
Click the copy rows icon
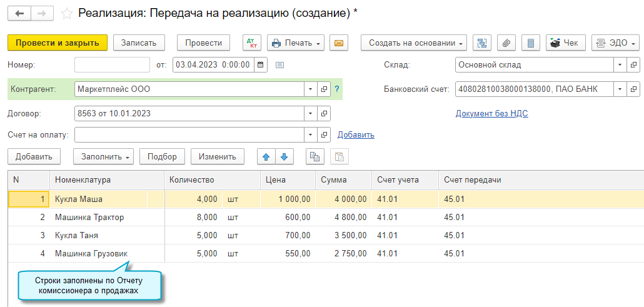[314, 156]
